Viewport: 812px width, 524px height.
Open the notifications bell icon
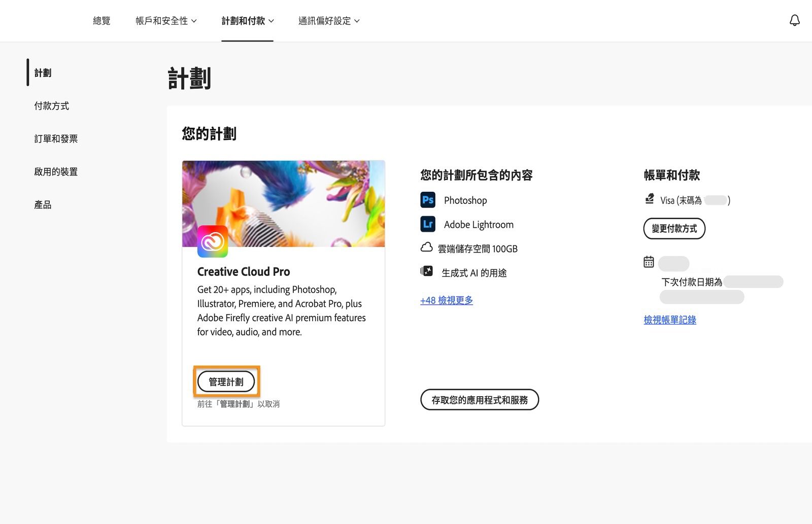pos(794,20)
